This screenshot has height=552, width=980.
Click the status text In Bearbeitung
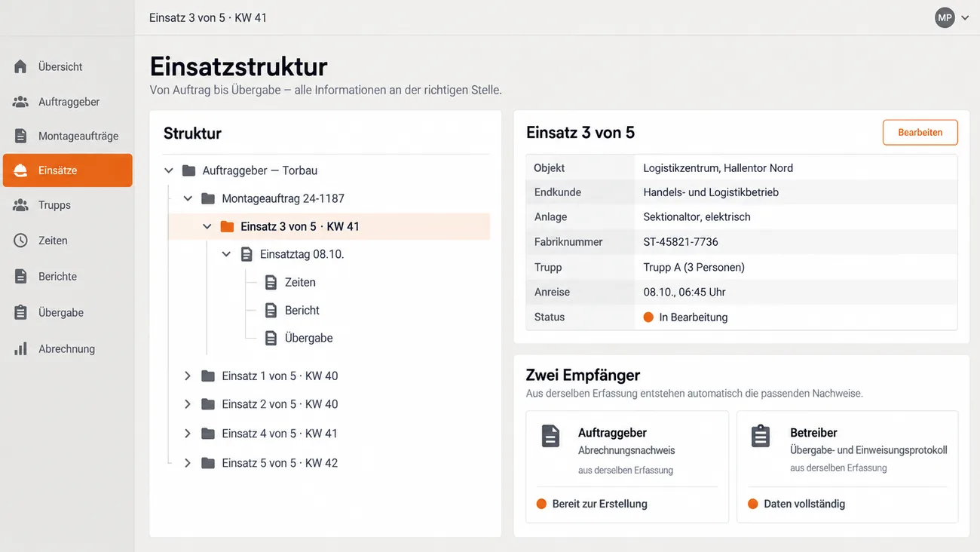click(694, 317)
